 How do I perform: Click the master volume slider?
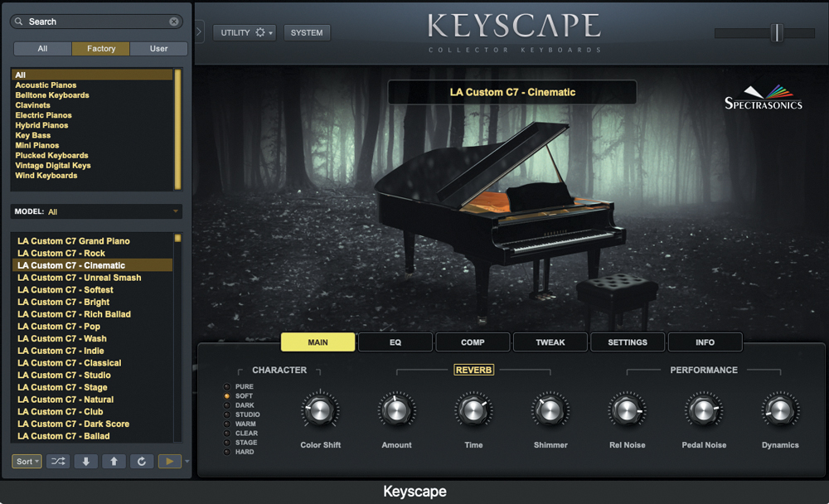coord(764,33)
